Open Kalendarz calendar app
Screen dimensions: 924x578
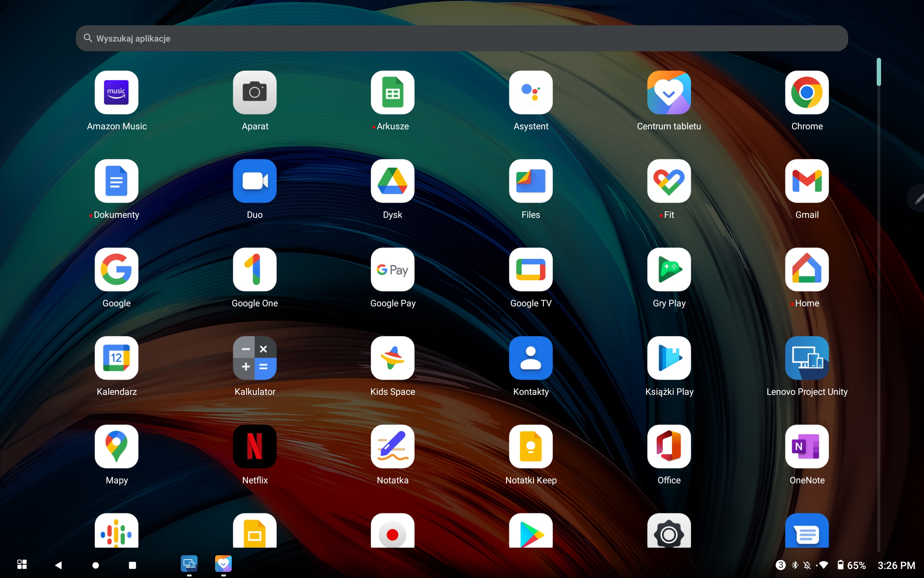pyautogui.click(x=117, y=358)
